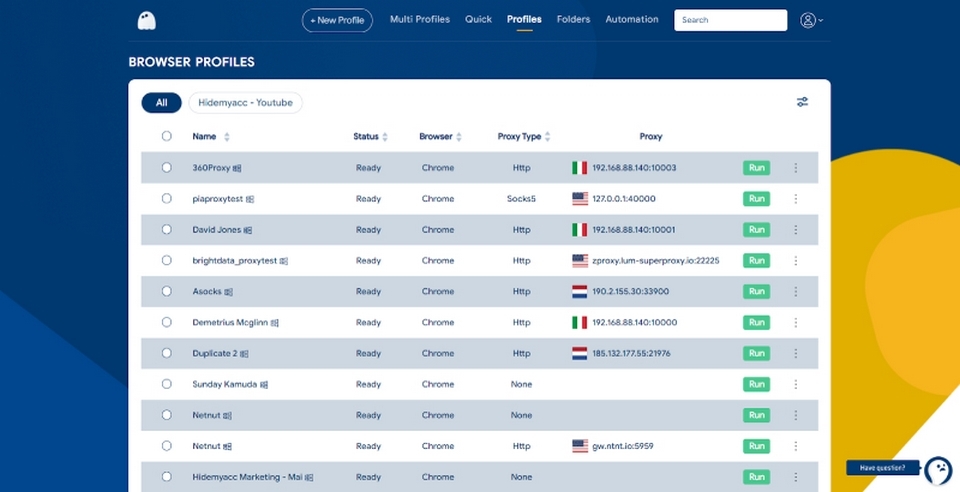960x492 pixels.
Task: Open three-dot menu for Asocks profile
Action: pyautogui.click(x=795, y=291)
